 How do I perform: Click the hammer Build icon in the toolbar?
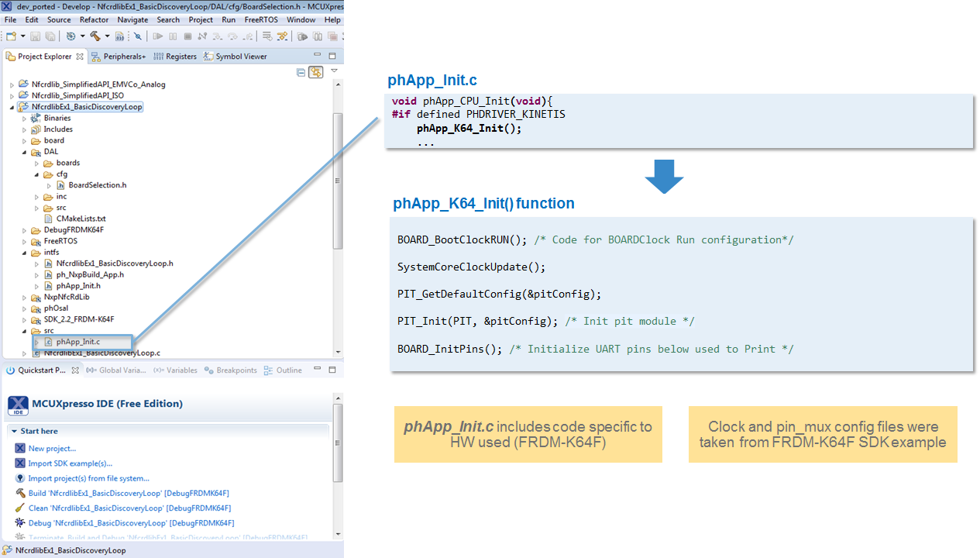click(x=95, y=36)
